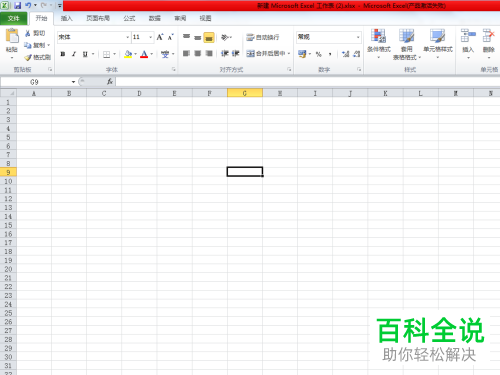
Task: Click the Format Painter brush icon
Action: click(28, 57)
